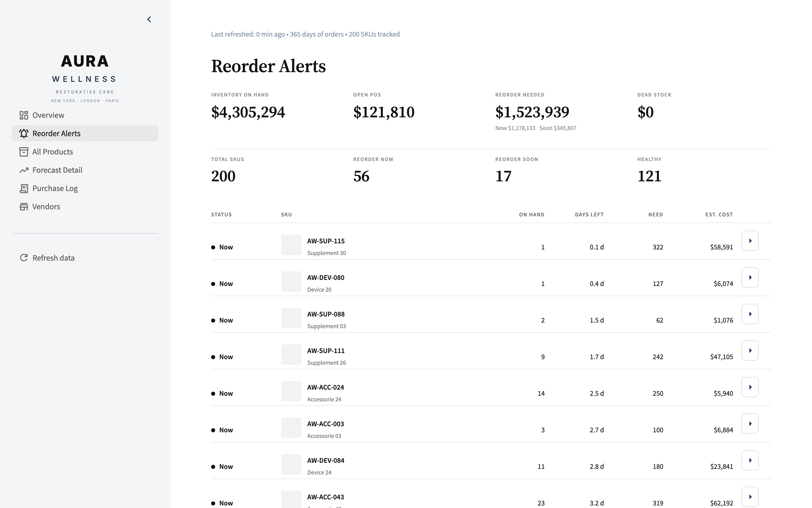Click the DAYS LEFT column header

click(x=589, y=215)
